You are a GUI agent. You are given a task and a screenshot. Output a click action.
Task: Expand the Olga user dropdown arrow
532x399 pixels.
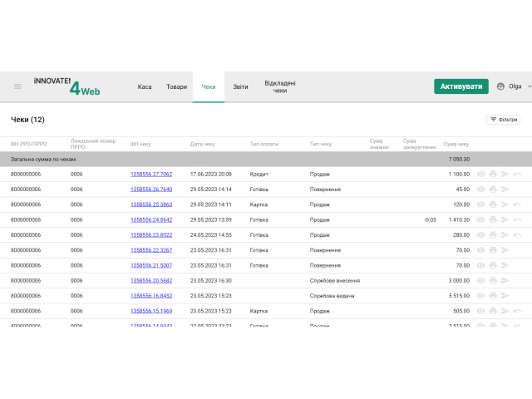[x=529, y=86]
